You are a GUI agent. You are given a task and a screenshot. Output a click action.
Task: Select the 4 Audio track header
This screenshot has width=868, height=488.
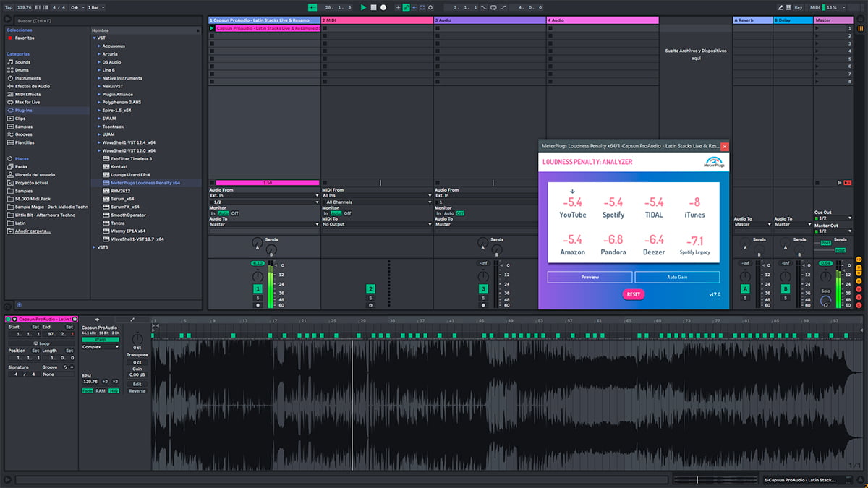point(603,20)
